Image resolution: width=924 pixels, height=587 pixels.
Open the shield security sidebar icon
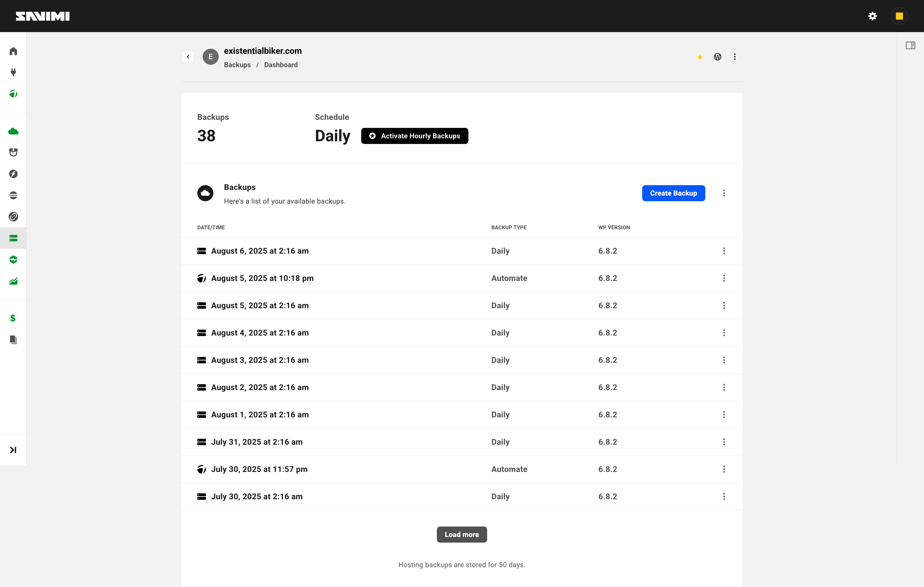pos(13,153)
